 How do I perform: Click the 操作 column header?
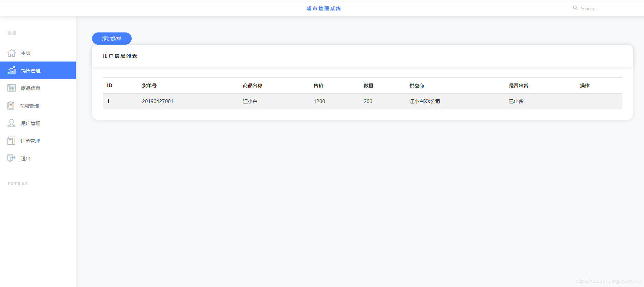(x=585, y=86)
